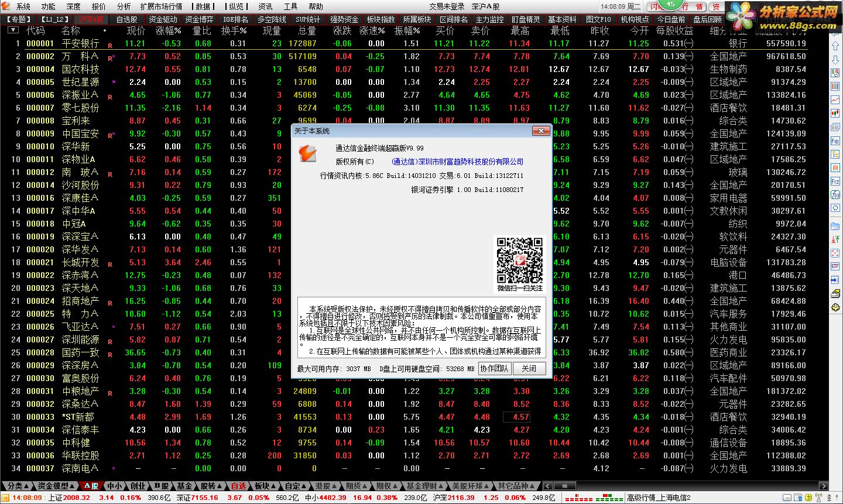
Task: Click the up arrow icon in right sidebar
Action: (x=835, y=46)
